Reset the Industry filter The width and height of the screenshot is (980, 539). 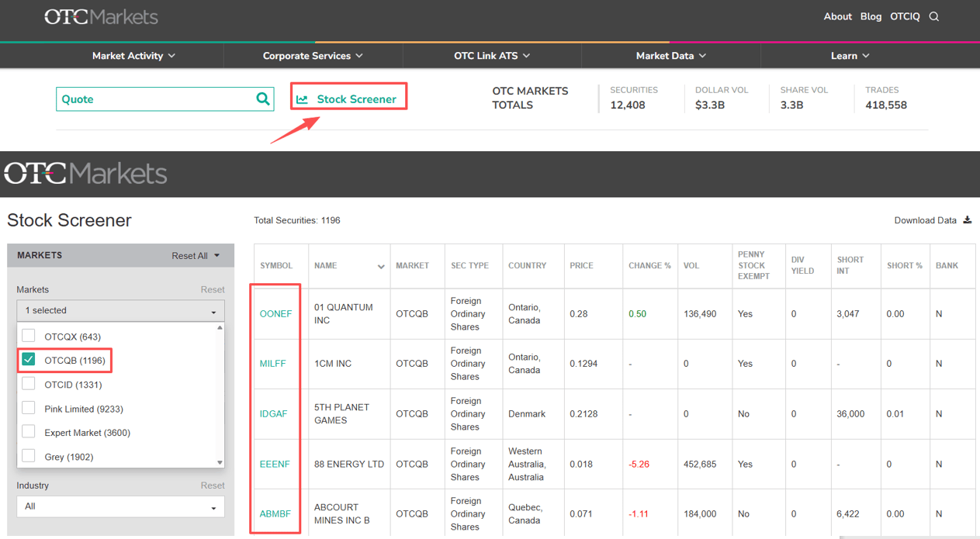pos(213,485)
